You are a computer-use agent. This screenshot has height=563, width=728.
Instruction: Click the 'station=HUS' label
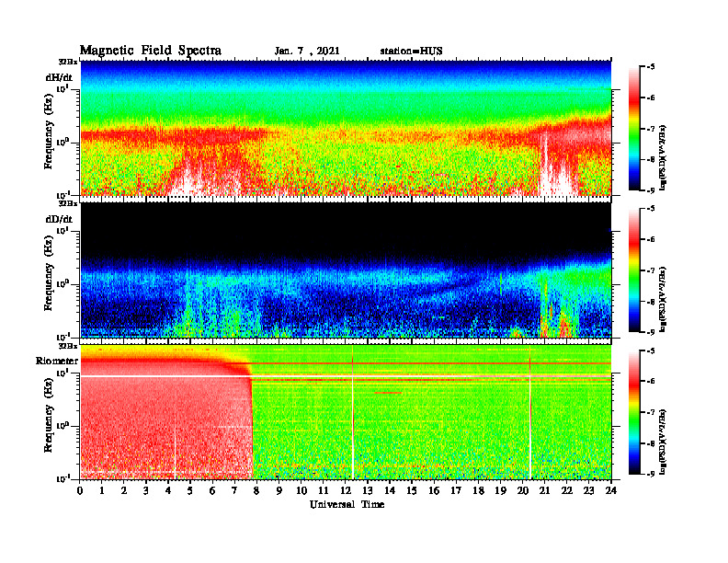point(412,52)
